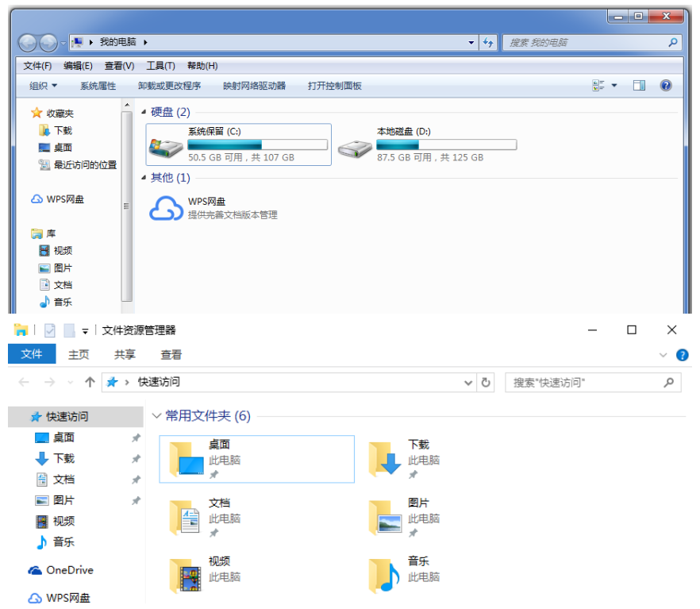This screenshot has height=609, width=700.
Task: Click 卸载或更改程序
Action: click(169, 86)
